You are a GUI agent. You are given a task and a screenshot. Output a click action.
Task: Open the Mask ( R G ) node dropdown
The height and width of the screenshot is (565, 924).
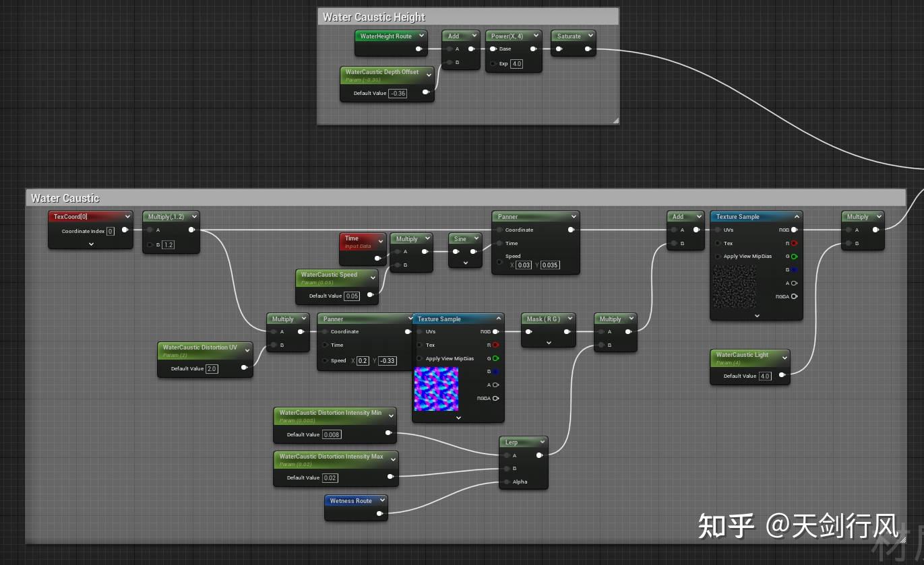pos(570,318)
